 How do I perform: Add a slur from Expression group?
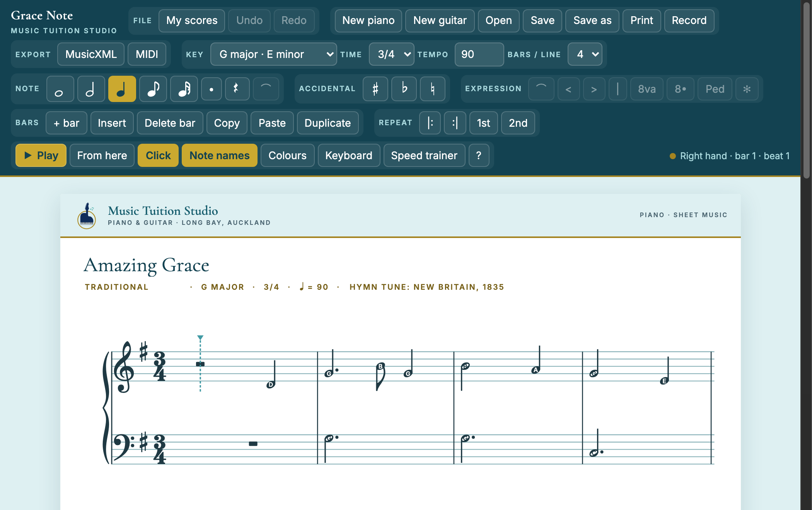tap(541, 89)
